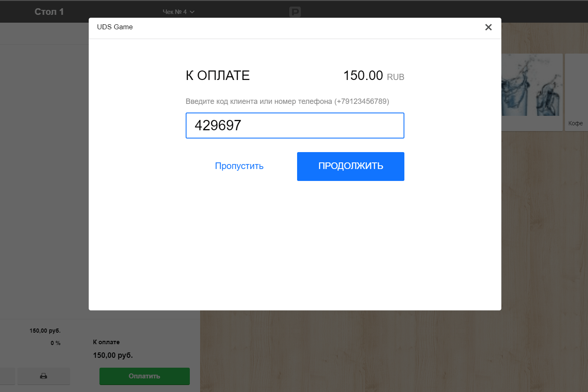Click the printer icon button
This screenshot has height=392, width=588.
coord(43,376)
